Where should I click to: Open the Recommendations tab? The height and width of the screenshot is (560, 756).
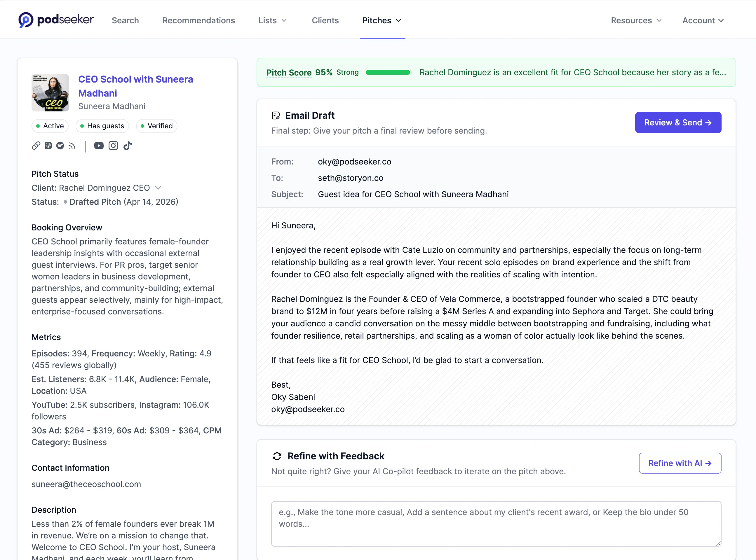(x=198, y=20)
